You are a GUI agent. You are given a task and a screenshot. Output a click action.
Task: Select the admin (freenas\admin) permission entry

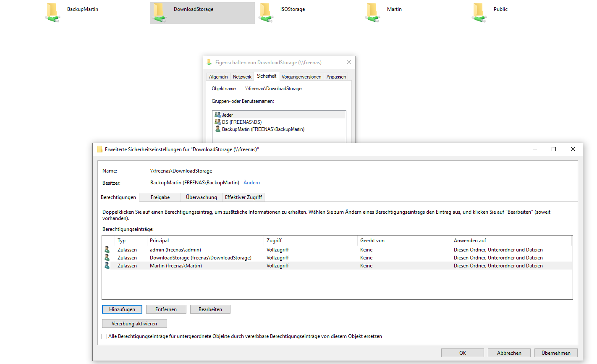point(175,250)
